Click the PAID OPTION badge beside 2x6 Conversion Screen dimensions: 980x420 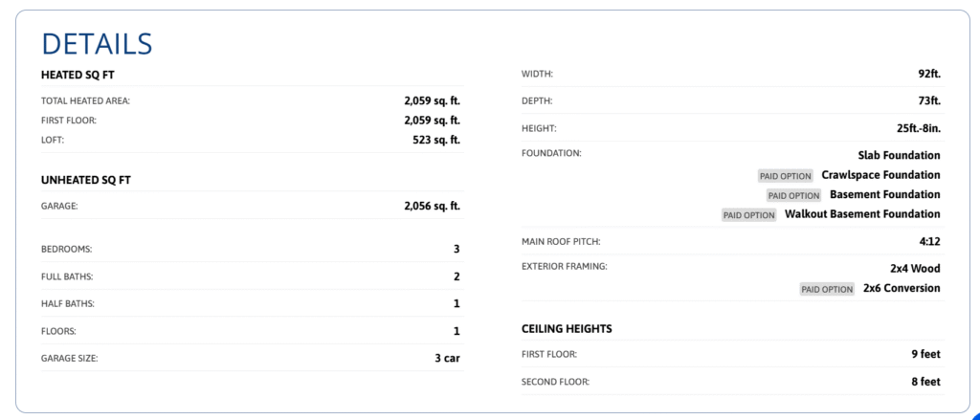[x=827, y=289]
